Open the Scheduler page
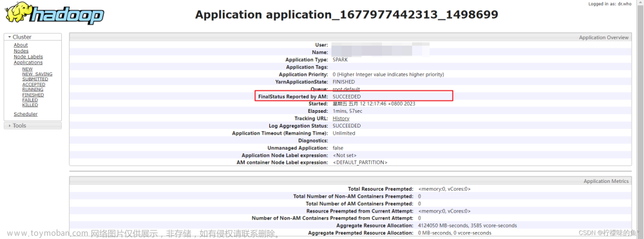644x239 pixels. (x=26, y=114)
